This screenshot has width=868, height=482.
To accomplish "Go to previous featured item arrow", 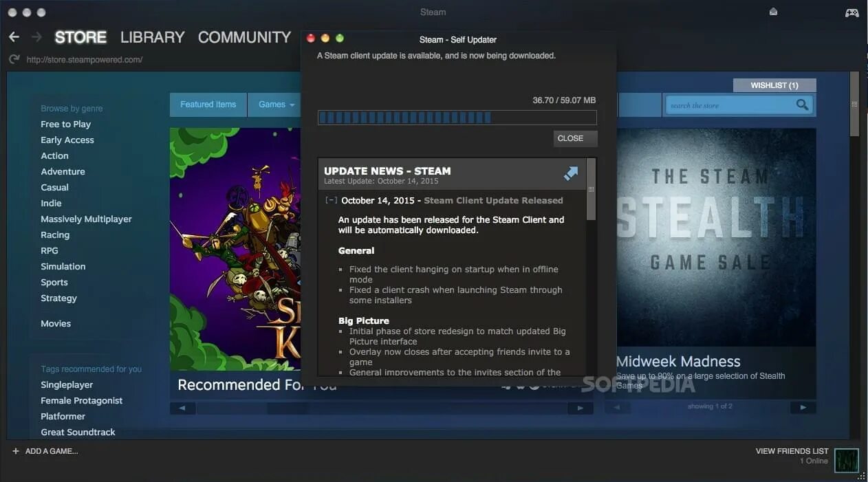I will 183,408.
